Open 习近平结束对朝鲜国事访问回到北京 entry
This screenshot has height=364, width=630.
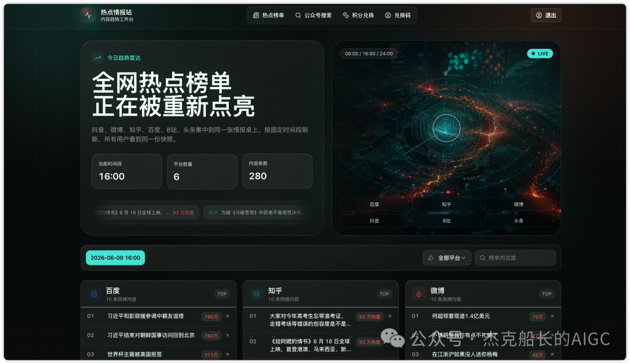151,335
